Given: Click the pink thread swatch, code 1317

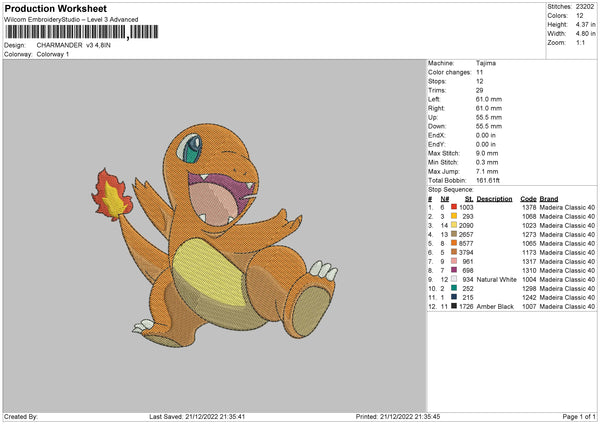Looking at the screenshot, I should [x=455, y=261].
